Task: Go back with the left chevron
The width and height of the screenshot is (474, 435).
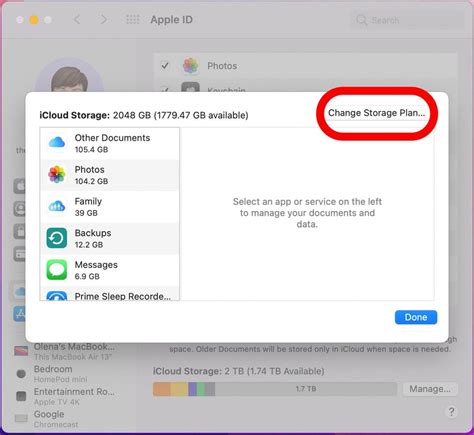Action: pos(77,20)
